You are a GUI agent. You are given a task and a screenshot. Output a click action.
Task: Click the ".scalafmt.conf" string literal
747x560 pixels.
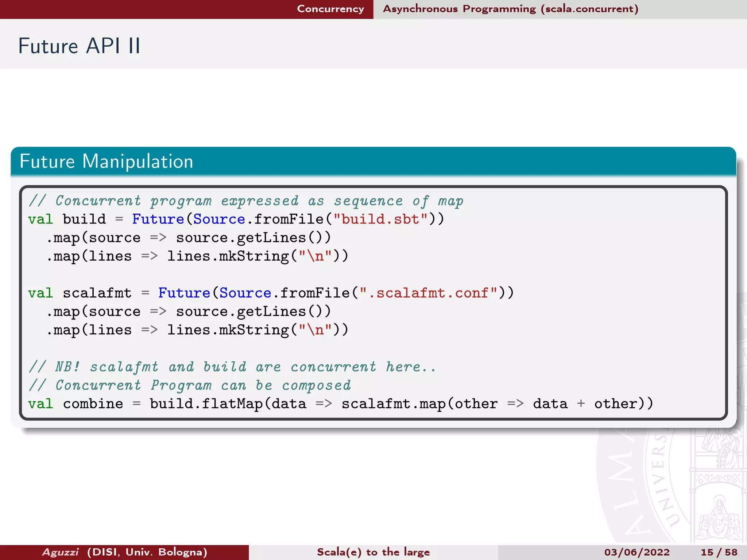tap(429, 292)
